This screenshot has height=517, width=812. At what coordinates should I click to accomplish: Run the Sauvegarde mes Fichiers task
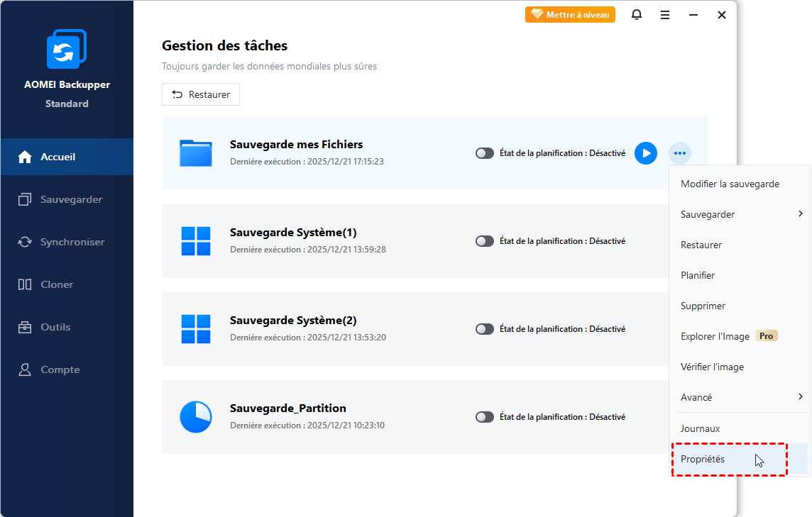[645, 153]
